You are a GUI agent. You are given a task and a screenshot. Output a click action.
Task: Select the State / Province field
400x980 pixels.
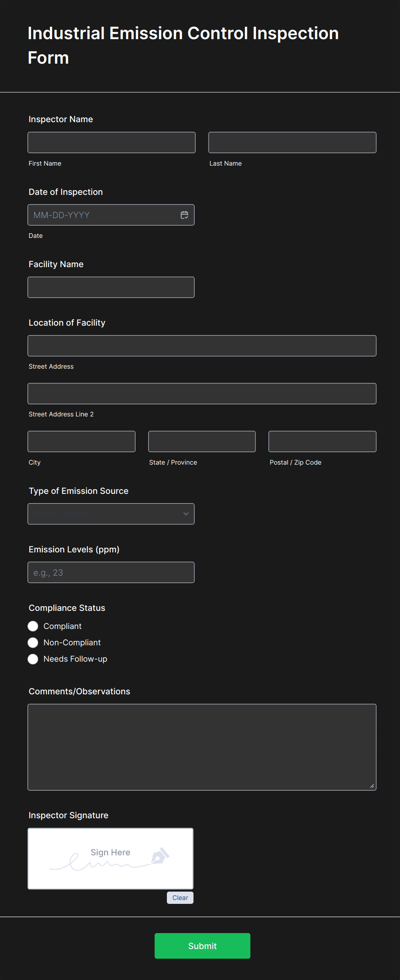click(x=202, y=441)
